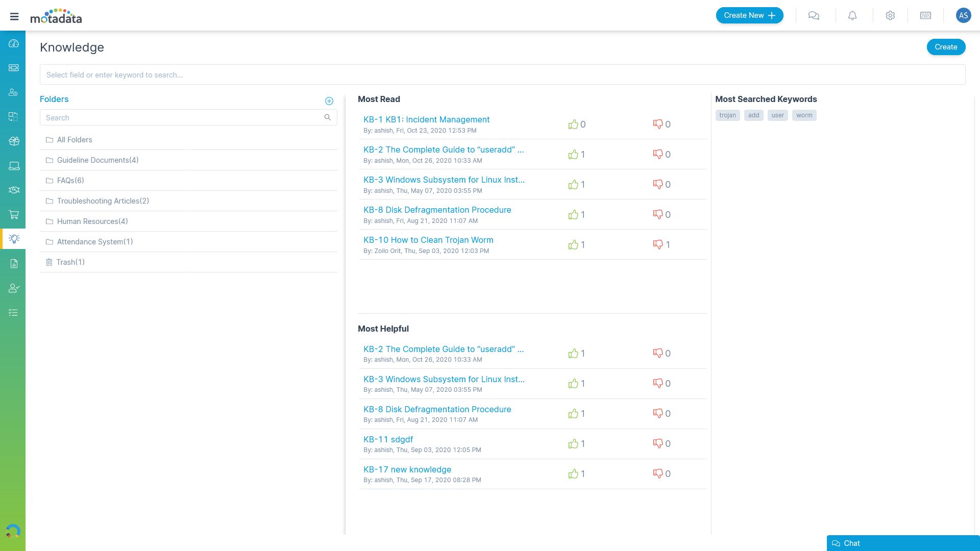
Task: Open the Purchase shopping cart icon
Action: [x=13, y=215]
